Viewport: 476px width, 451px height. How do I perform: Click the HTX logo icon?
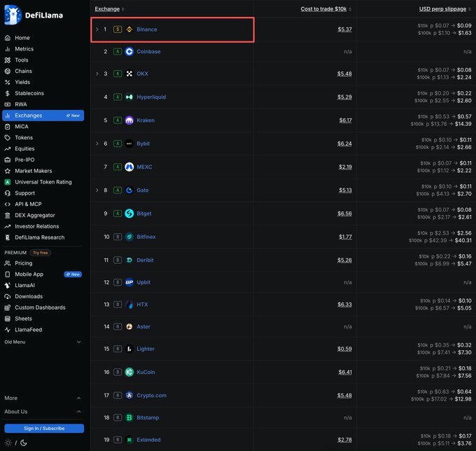pyautogui.click(x=129, y=305)
